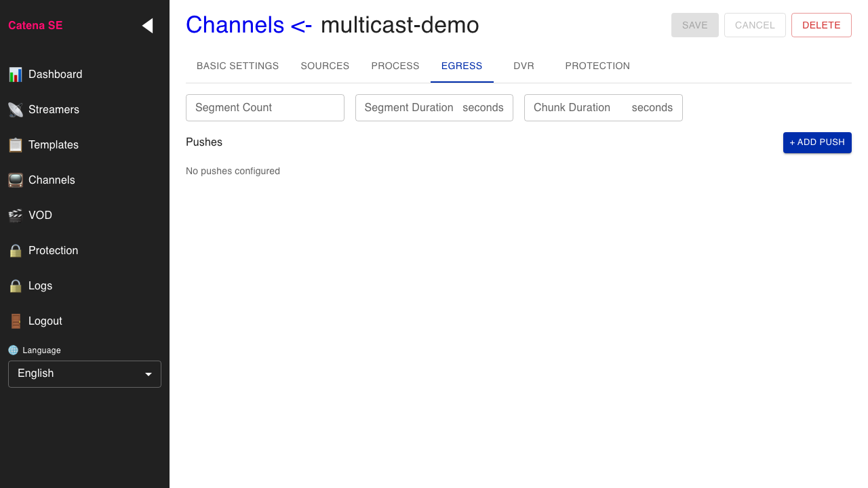Click the Protection lock icon
The image size is (868, 488).
point(15,251)
